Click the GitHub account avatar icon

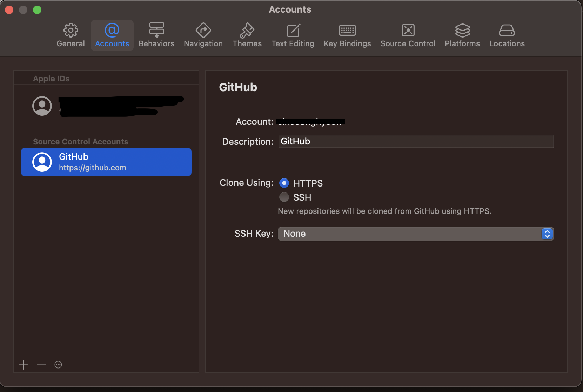click(42, 162)
